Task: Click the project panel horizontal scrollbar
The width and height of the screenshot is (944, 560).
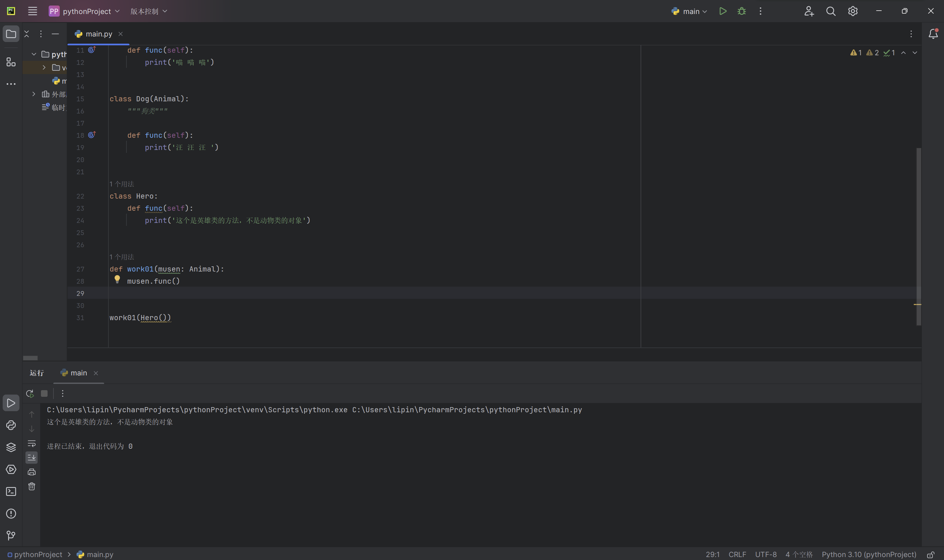Action: [x=30, y=358]
